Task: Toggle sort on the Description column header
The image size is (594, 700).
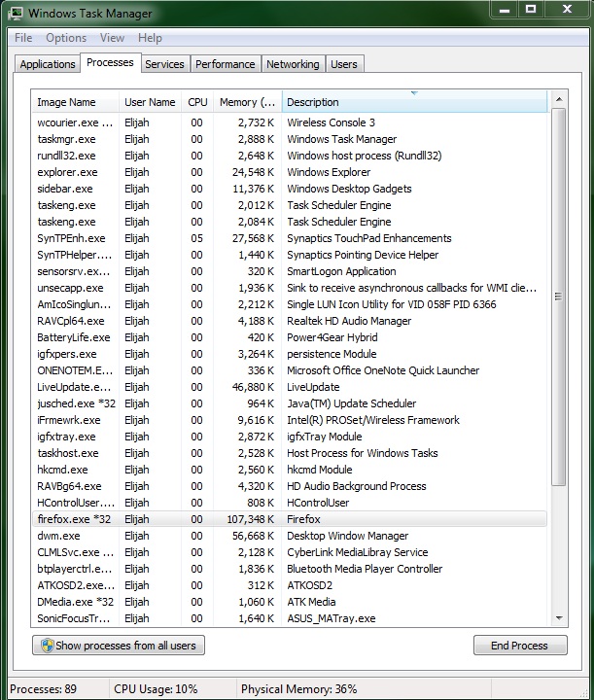Action: (414, 102)
